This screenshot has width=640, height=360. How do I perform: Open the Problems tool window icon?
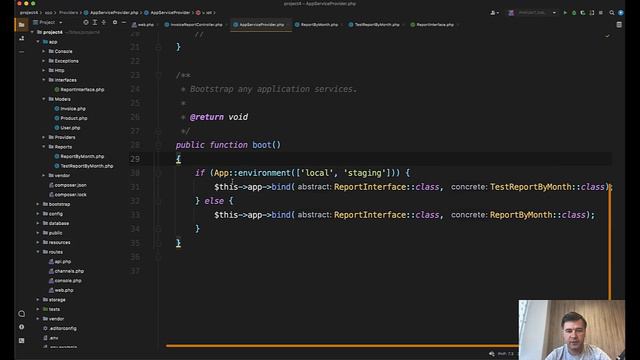coord(22,327)
